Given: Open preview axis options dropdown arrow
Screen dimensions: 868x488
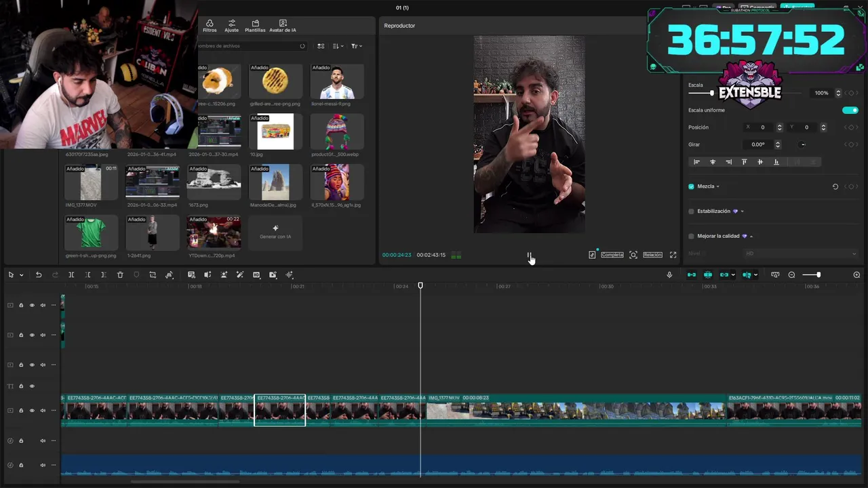Looking at the screenshot, I should [x=756, y=274].
